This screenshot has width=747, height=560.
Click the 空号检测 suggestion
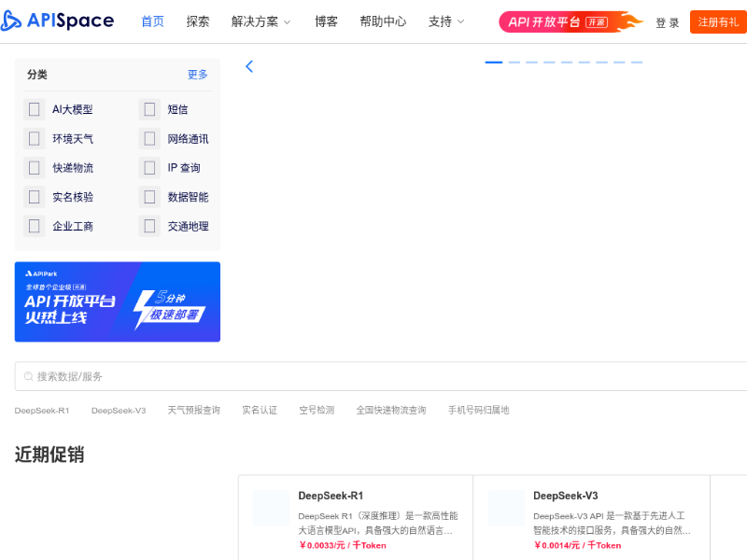pos(317,410)
